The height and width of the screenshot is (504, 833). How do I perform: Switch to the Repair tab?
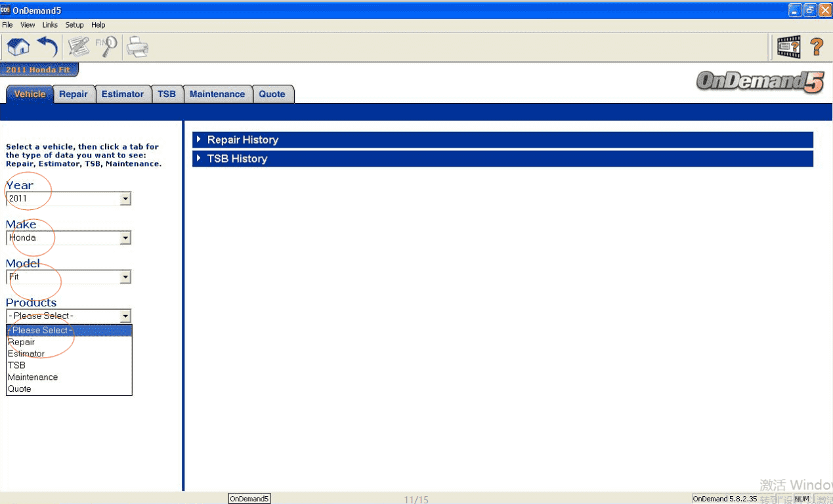[x=74, y=94]
